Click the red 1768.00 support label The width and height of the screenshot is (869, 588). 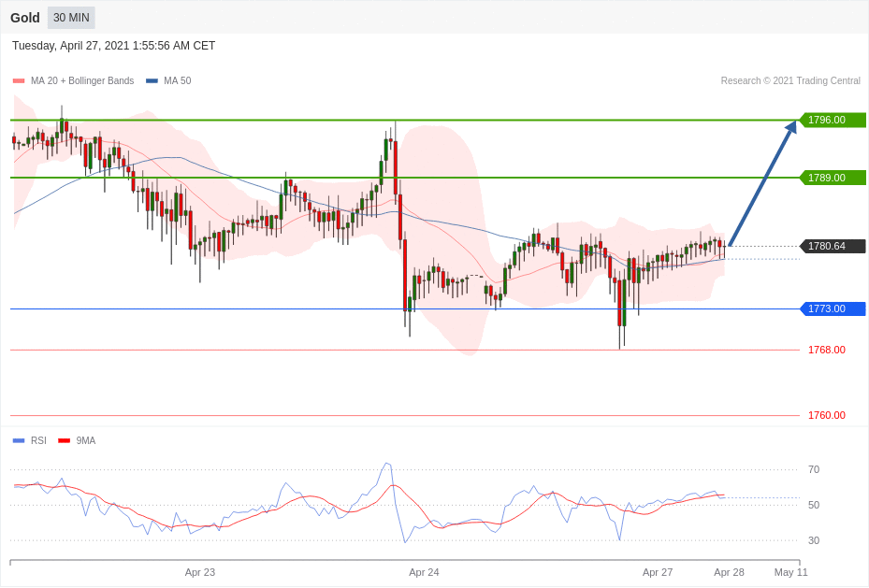[x=826, y=350]
